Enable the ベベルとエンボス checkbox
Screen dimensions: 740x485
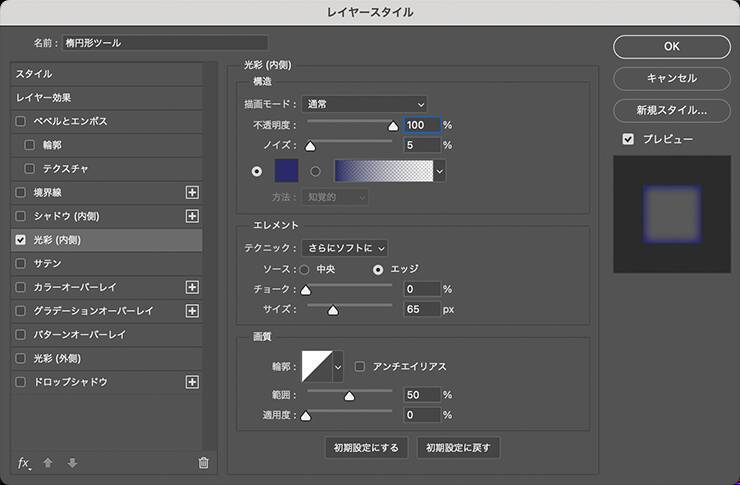21,121
